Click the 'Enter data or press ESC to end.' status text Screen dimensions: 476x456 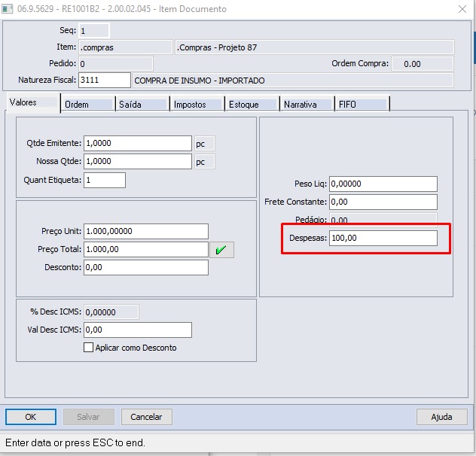click(x=75, y=443)
